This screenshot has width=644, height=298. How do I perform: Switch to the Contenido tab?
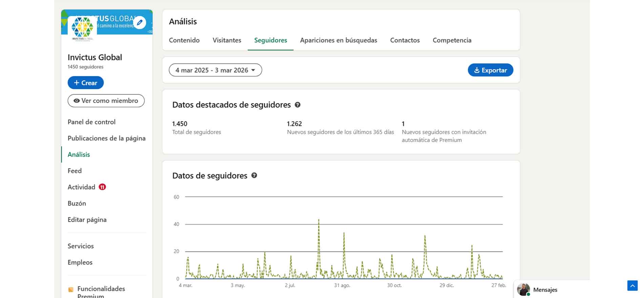tap(184, 40)
